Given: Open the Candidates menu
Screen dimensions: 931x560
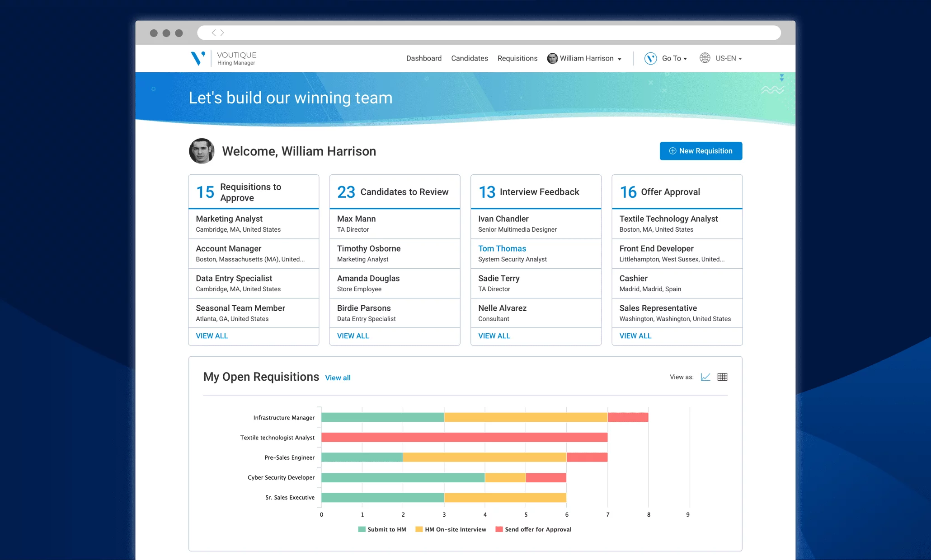Looking at the screenshot, I should [469, 58].
